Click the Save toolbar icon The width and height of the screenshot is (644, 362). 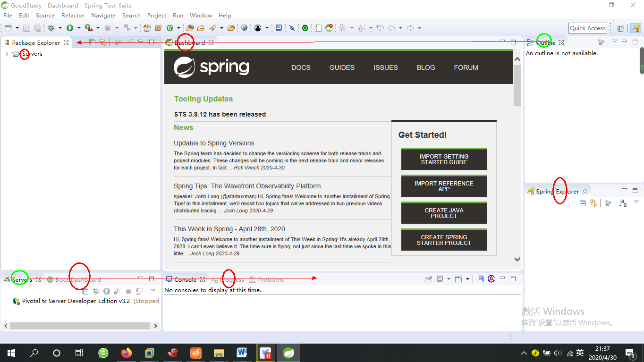(26, 28)
